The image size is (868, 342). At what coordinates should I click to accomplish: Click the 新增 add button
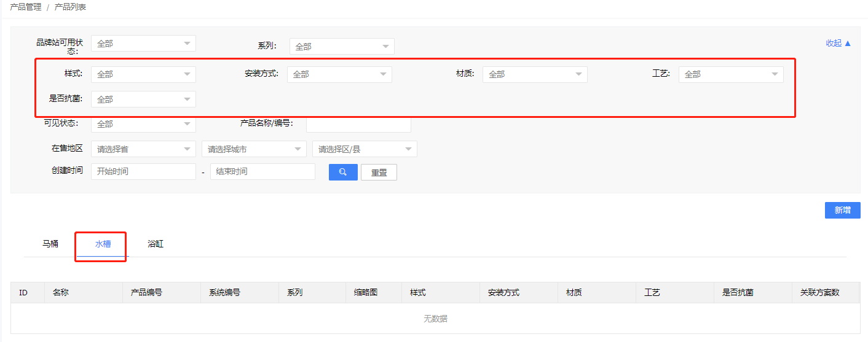pyautogui.click(x=842, y=211)
